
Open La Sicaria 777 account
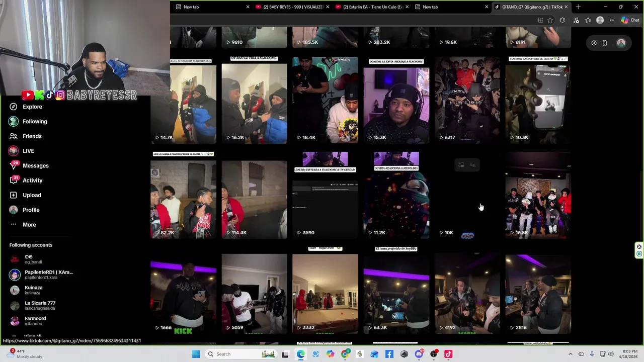(33, 306)
